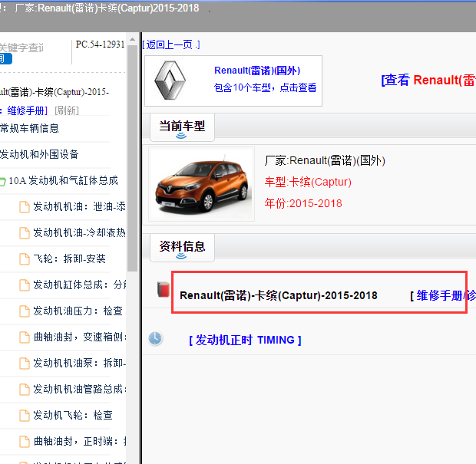The width and height of the screenshot is (476, 464).
Task: Click the page icon for 发动机飞轮:检查
Action: tap(25, 416)
